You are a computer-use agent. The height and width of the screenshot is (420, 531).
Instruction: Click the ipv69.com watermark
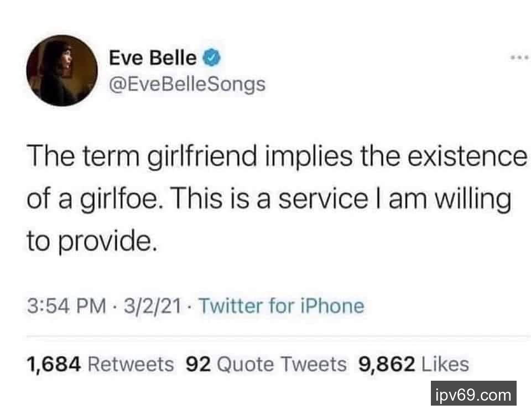tap(473, 395)
